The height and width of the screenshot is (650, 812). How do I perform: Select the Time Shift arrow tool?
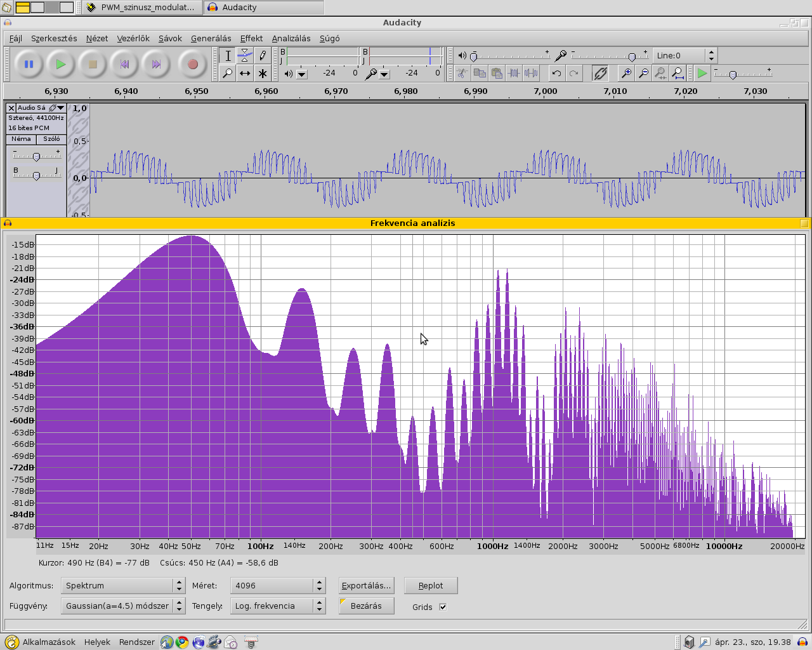coord(245,74)
